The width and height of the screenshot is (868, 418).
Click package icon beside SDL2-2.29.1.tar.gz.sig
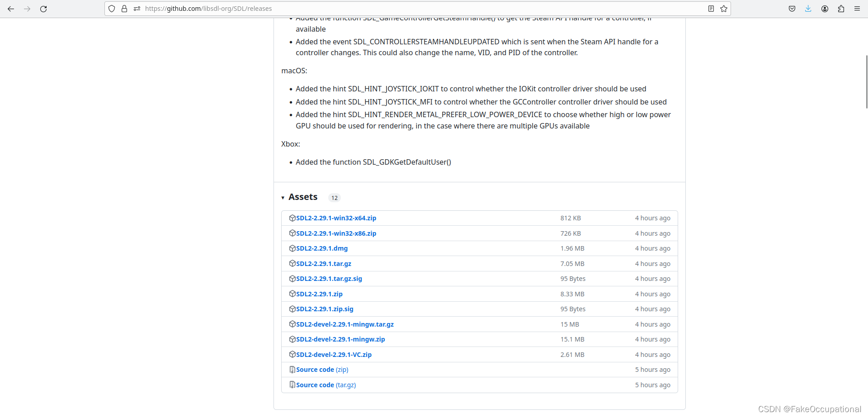(x=292, y=279)
